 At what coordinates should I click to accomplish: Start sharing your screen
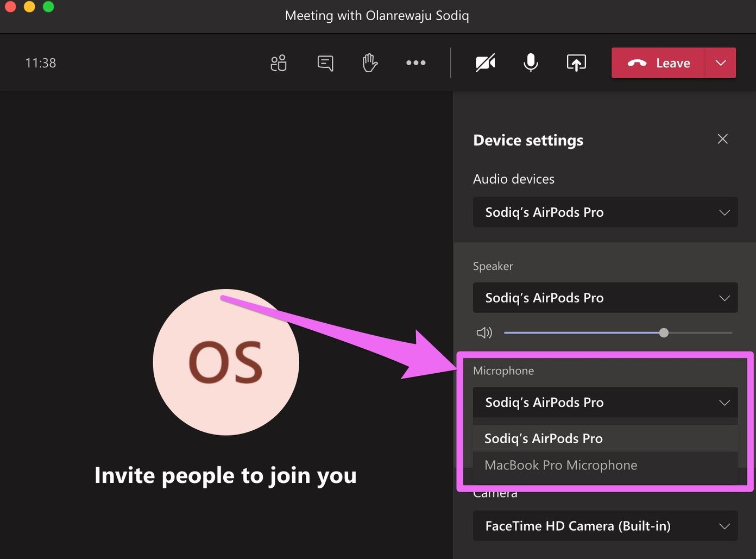[x=576, y=62]
